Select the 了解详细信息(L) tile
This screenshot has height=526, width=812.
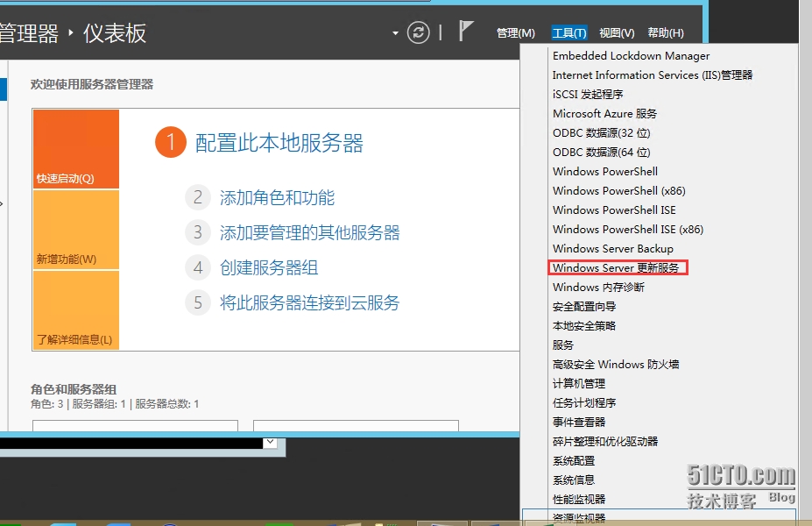coord(76,309)
